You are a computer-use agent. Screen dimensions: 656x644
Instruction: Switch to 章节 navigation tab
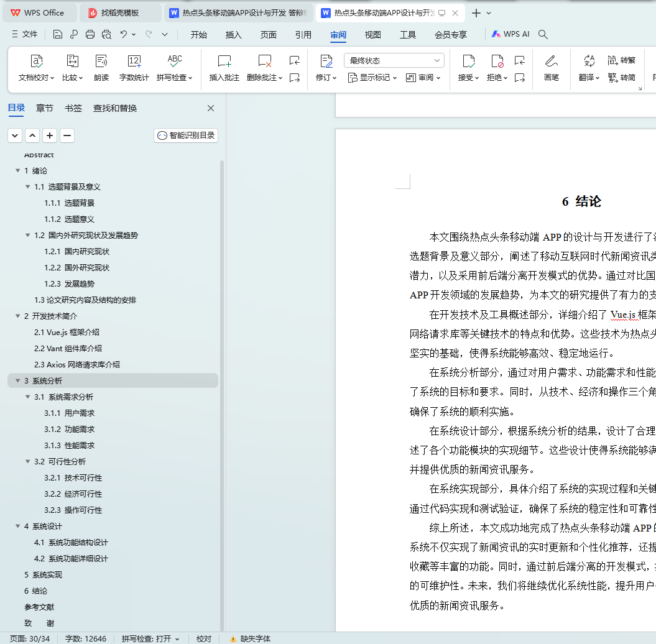[x=44, y=108]
